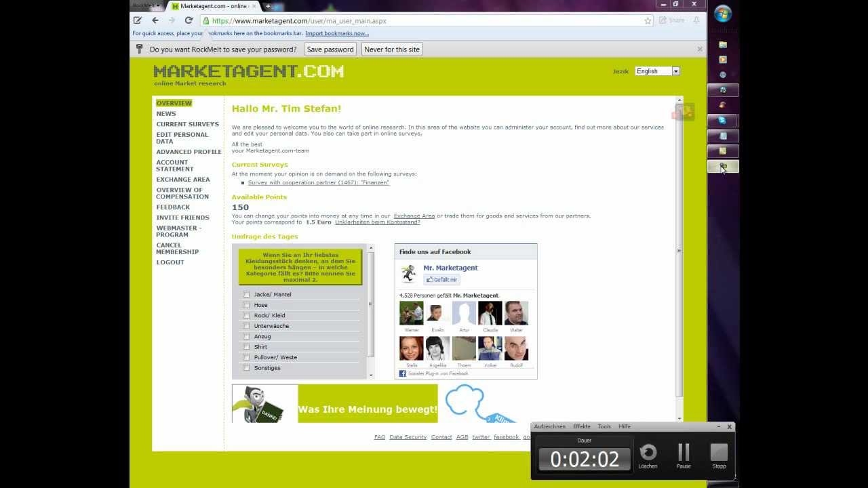The width and height of the screenshot is (868, 488).
Task: Open Stella's Facebook profile photo
Action: [411, 348]
